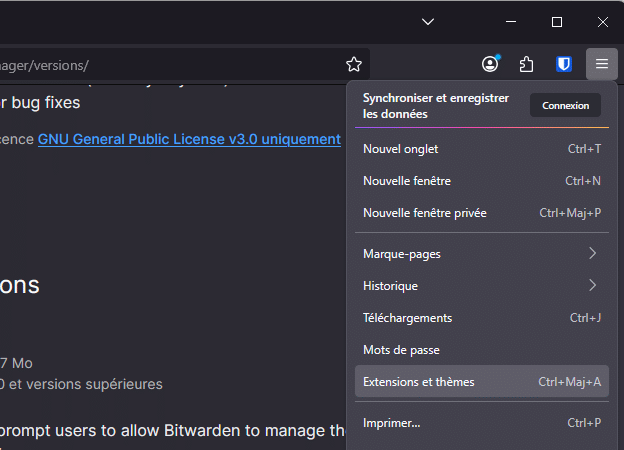This screenshot has width=624, height=450.
Task: Choose Nouvel onglet from the menu
Action: [482, 149]
